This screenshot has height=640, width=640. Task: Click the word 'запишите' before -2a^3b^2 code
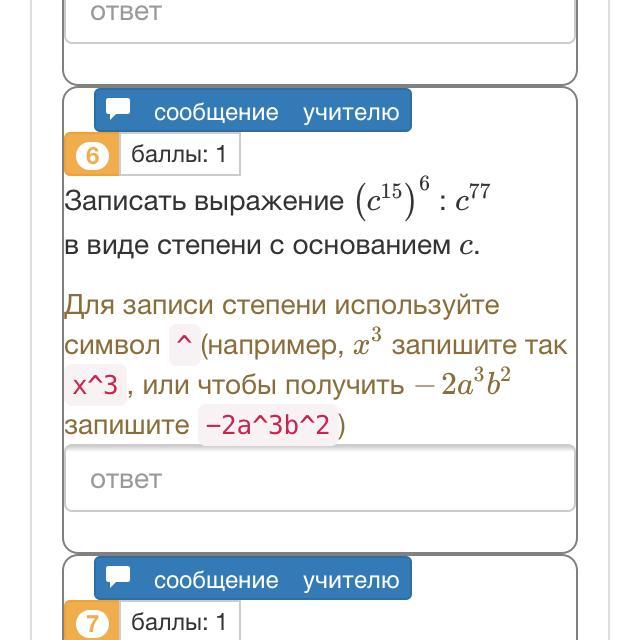pos(127,425)
